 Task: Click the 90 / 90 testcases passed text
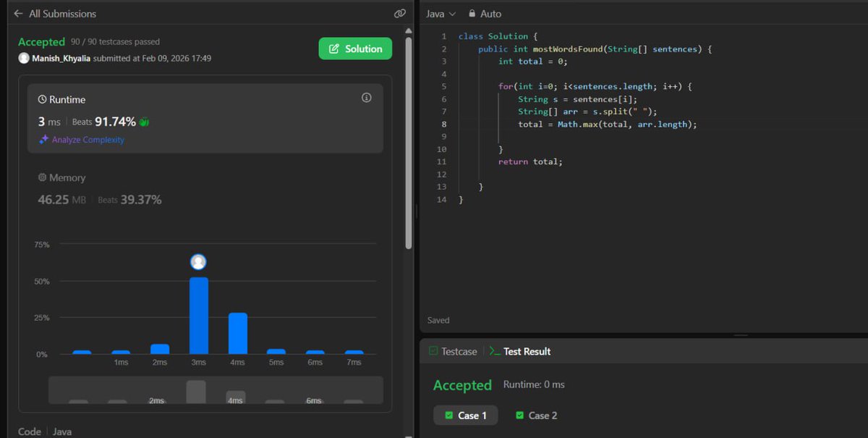pyautogui.click(x=115, y=42)
